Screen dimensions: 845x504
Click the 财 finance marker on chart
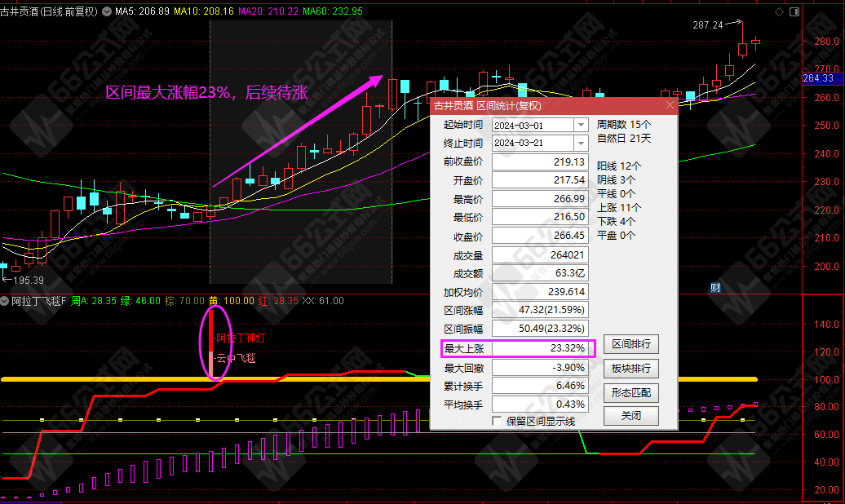715,287
